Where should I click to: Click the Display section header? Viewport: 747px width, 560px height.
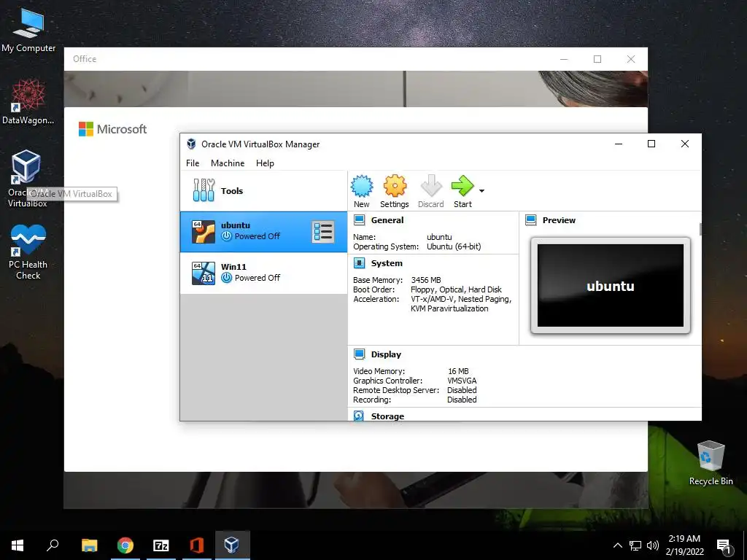click(386, 355)
